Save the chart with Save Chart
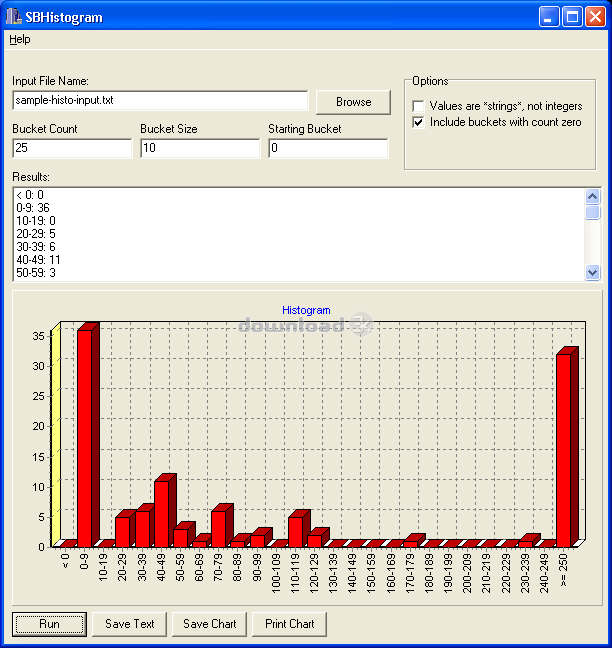This screenshot has width=612, height=648. click(x=210, y=624)
